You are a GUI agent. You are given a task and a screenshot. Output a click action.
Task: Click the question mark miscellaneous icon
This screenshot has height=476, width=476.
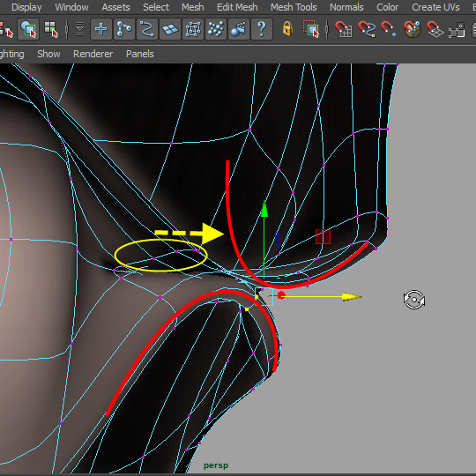pos(262,29)
